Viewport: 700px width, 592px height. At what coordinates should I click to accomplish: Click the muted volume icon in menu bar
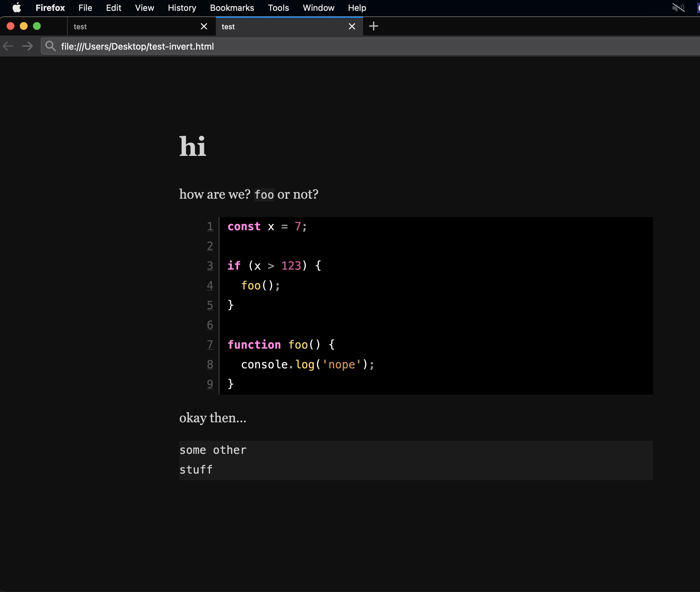coord(678,7)
